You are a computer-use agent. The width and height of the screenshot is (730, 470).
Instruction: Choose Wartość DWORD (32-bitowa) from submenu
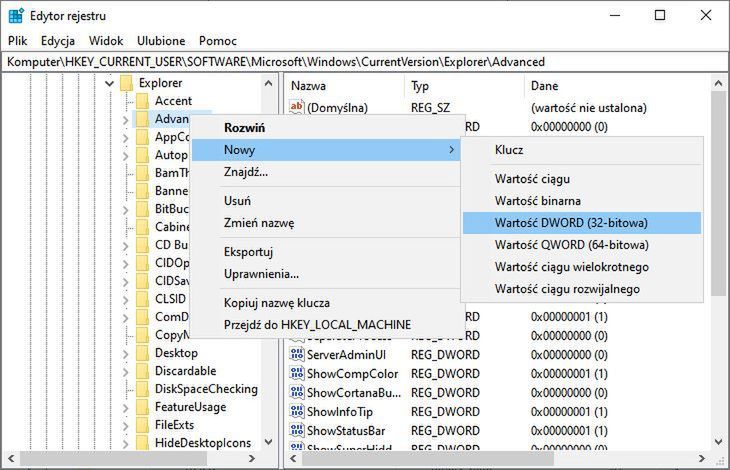[x=571, y=222]
